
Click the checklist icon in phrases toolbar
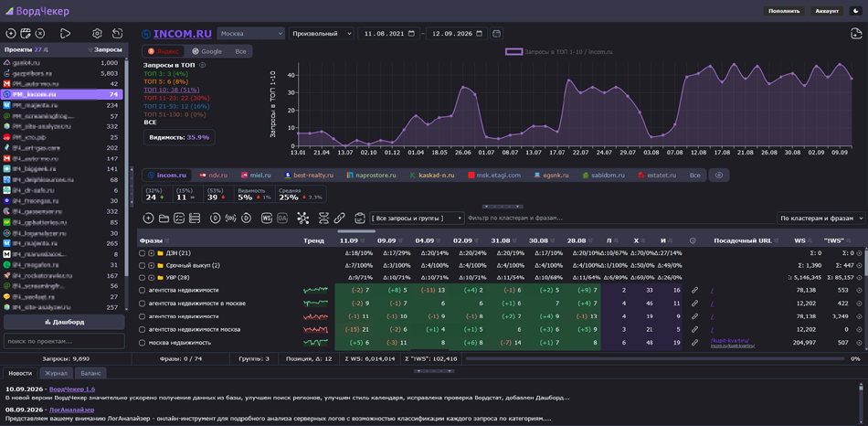coord(179,218)
